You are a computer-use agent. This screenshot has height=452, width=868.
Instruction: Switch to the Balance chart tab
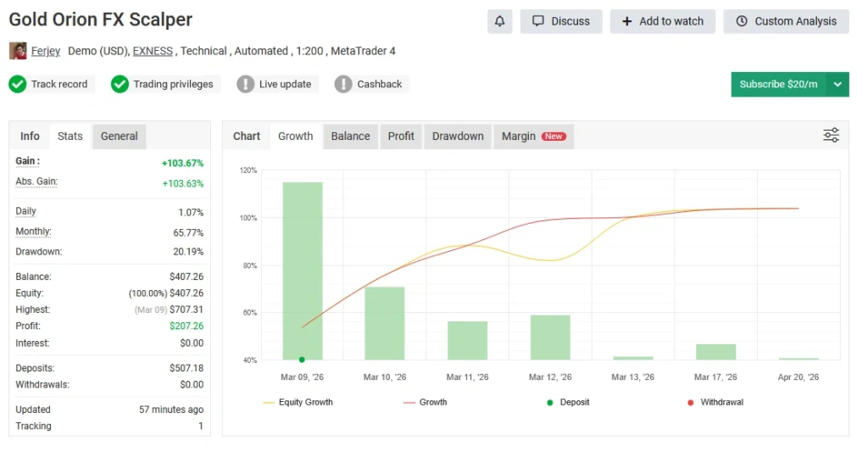pyautogui.click(x=350, y=137)
